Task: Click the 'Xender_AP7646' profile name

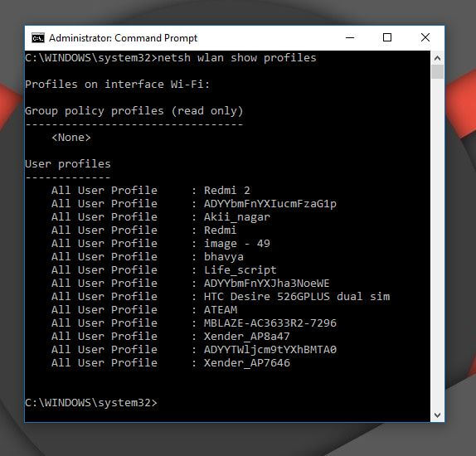Action: click(x=247, y=363)
